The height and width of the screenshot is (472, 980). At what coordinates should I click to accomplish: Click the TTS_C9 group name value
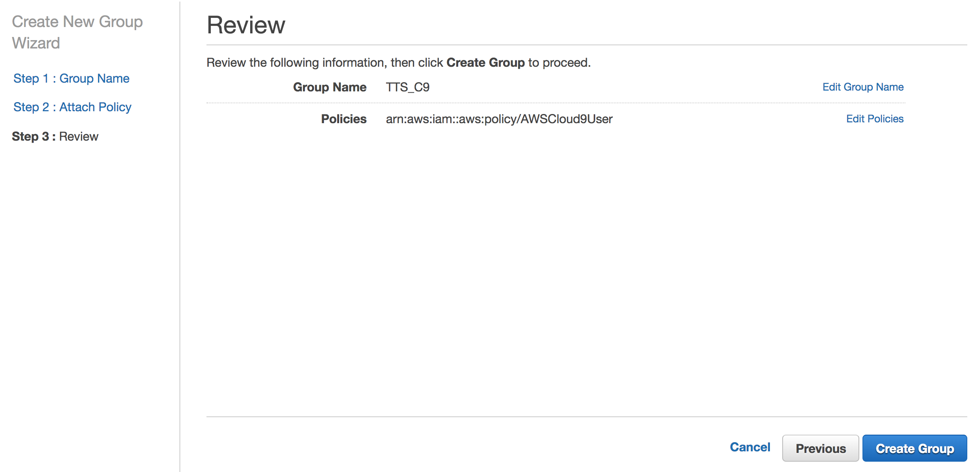tap(407, 87)
